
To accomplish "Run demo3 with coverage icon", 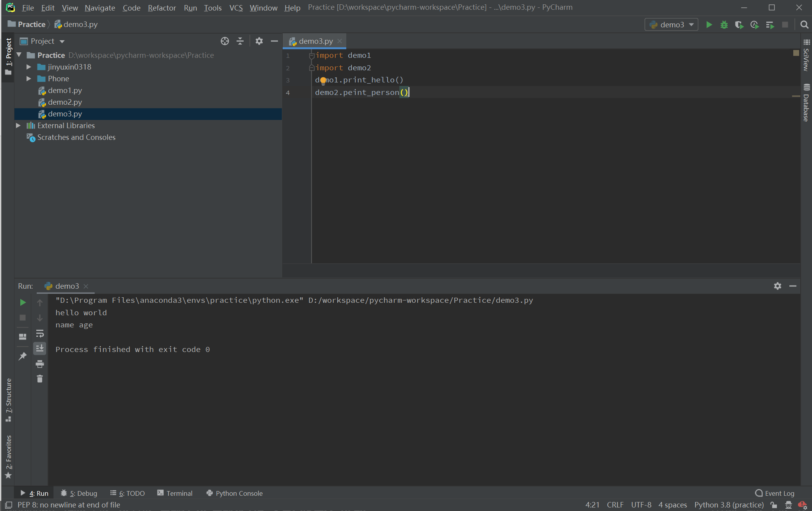I will tap(739, 25).
